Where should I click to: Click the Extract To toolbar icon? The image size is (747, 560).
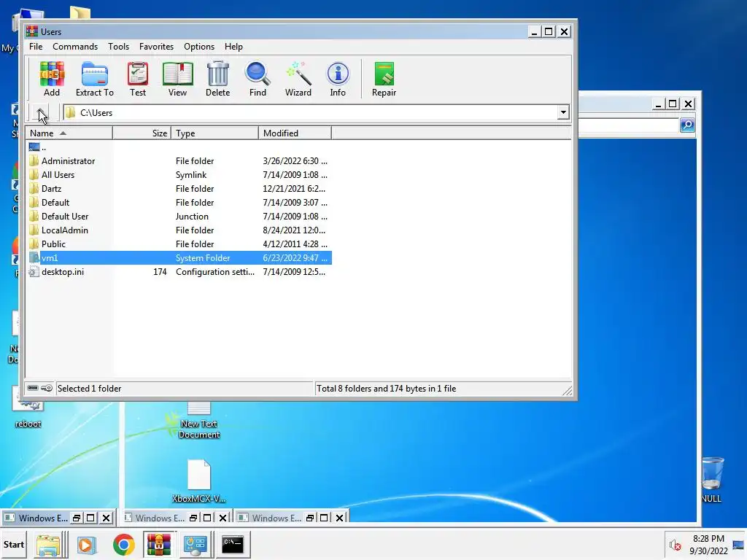pos(94,79)
